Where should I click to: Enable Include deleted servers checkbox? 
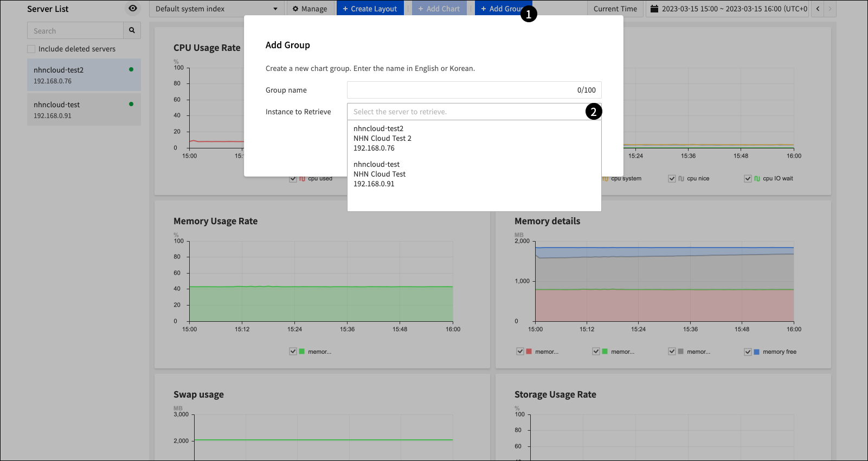click(x=31, y=49)
